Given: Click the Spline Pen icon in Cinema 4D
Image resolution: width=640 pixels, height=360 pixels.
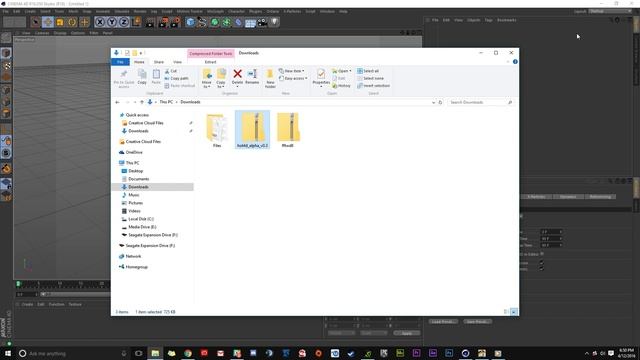Looking at the screenshot, I should [202, 22].
